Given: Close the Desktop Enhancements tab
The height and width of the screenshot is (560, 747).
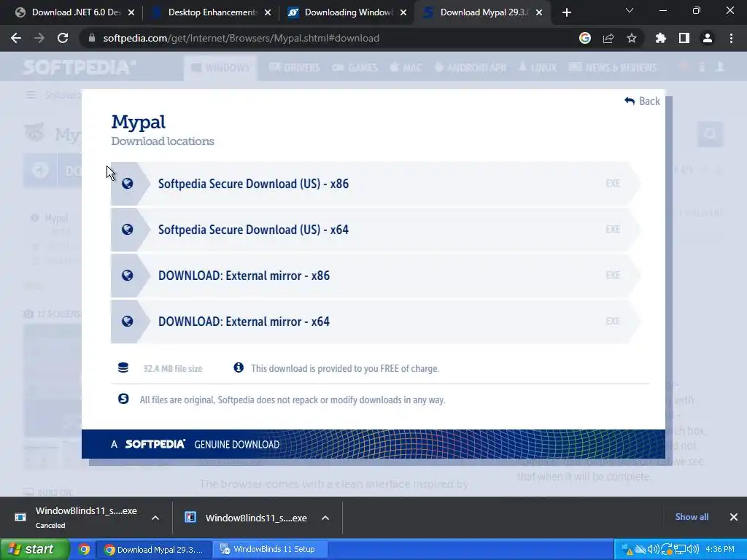Looking at the screenshot, I should tap(268, 12).
